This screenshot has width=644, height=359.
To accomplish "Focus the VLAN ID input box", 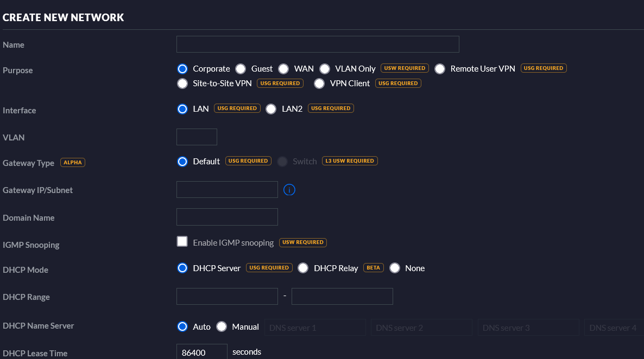I will point(197,137).
